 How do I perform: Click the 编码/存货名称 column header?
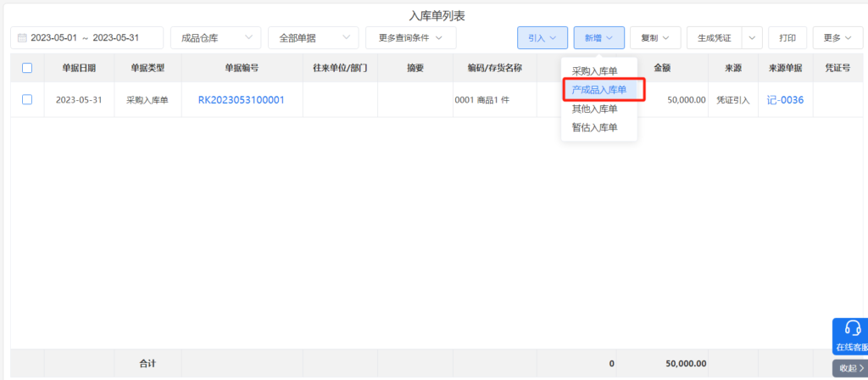494,68
